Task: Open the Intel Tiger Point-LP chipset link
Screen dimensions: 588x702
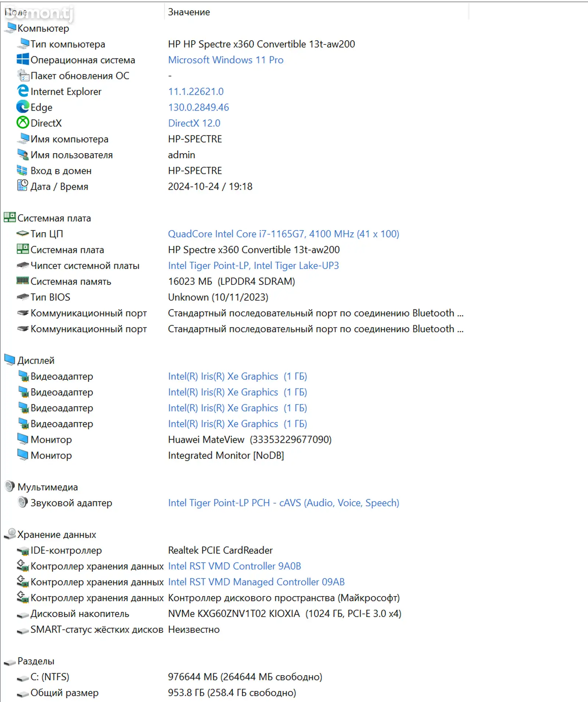Action: coord(253,265)
